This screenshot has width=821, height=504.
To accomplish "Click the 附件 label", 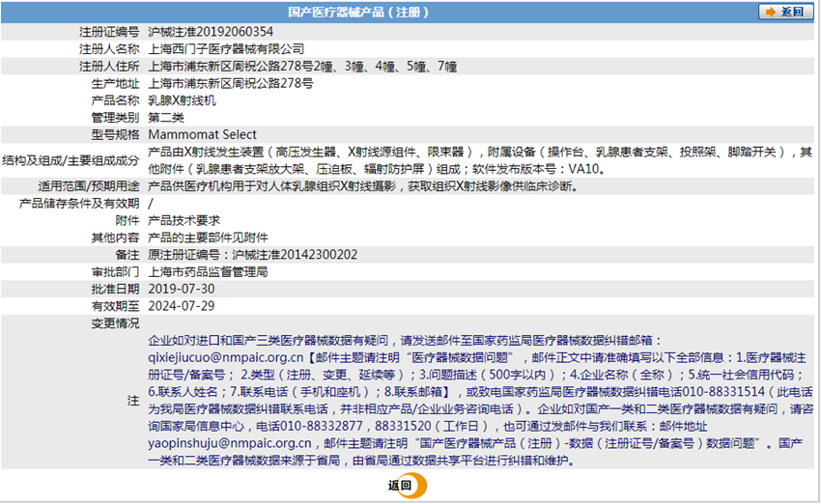I will (127, 220).
